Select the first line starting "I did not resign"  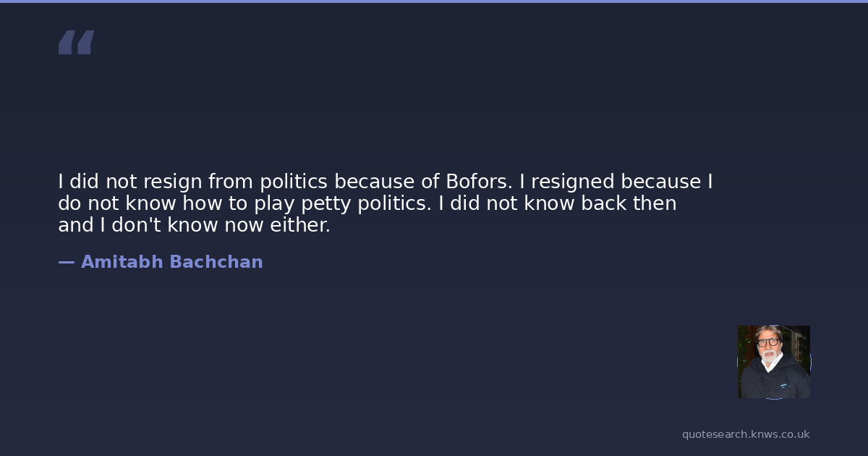(385, 182)
